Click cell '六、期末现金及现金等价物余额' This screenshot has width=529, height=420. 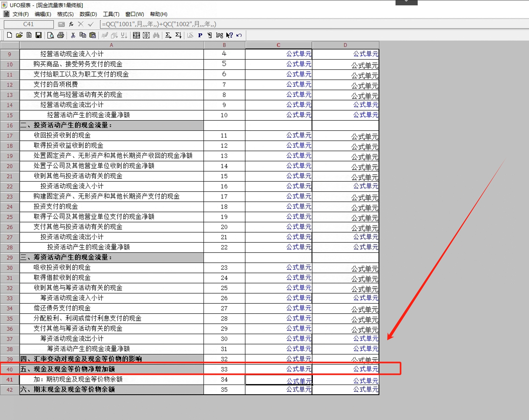pos(112,390)
